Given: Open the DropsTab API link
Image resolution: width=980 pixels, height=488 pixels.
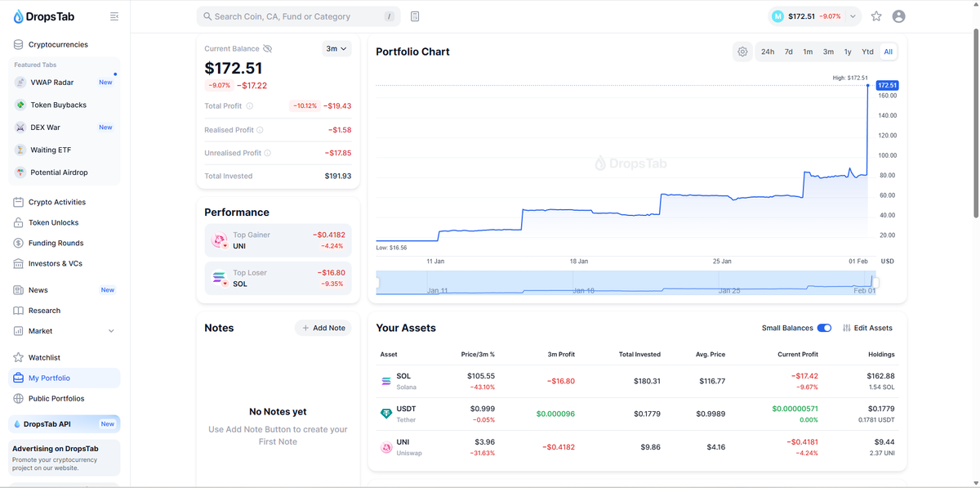Looking at the screenshot, I should click(x=64, y=424).
